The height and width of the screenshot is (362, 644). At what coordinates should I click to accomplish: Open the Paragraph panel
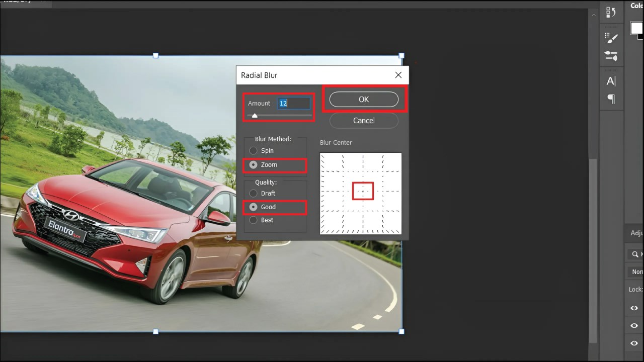pyautogui.click(x=610, y=99)
